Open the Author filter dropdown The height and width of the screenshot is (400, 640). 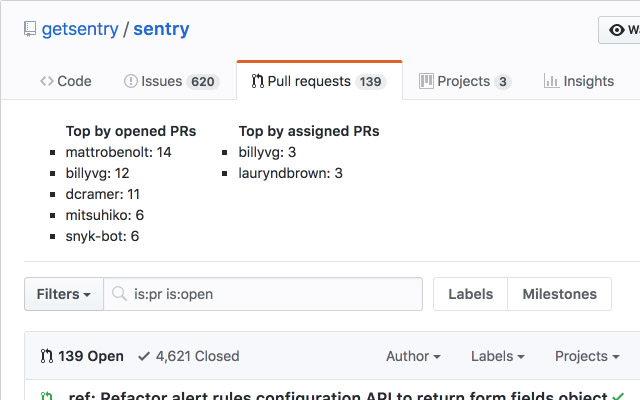(413, 356)
